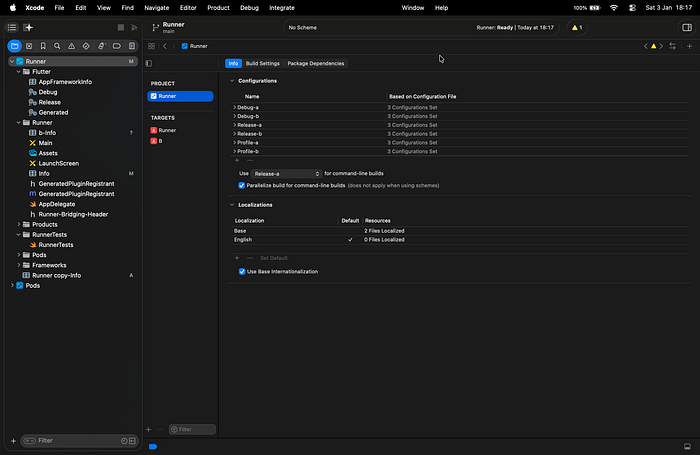Toggle Use Base Internationalization checkbox
This screenshot has height=455, width=700.
(242, 271)
